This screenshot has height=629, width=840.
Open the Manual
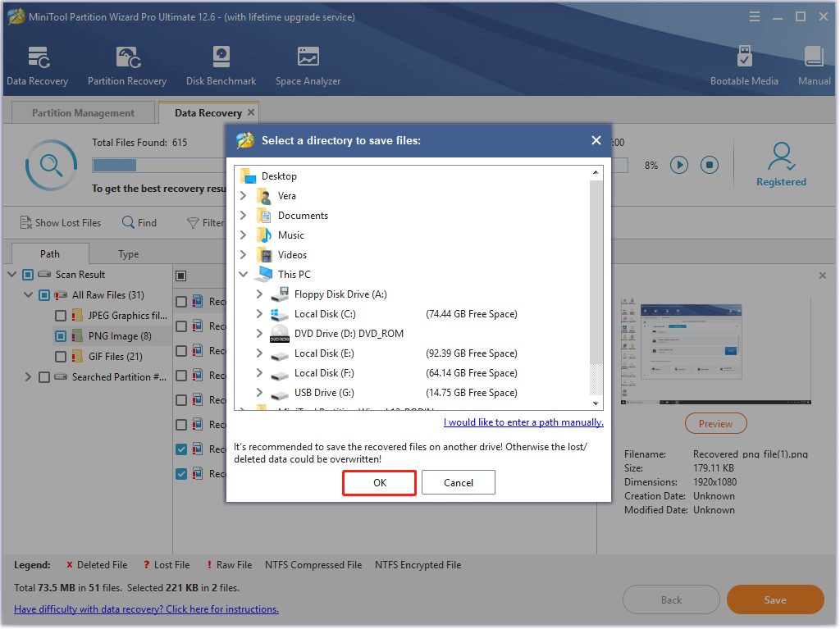[814, 66]
